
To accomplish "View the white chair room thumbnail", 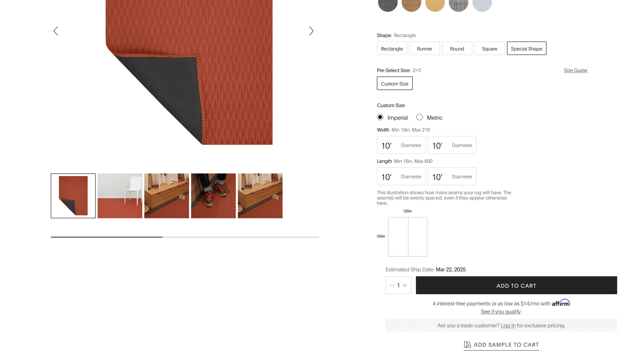I will [120, 196].
